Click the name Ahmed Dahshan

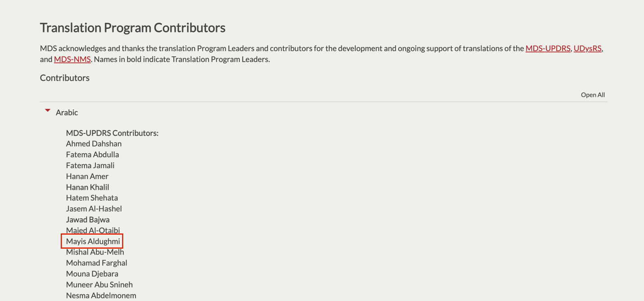tap(94, 144)
